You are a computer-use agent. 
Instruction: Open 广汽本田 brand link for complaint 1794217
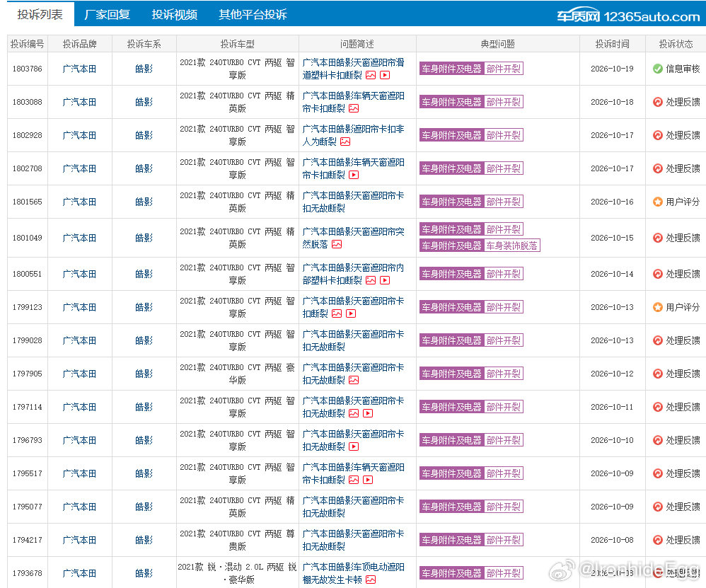(79, 540)
